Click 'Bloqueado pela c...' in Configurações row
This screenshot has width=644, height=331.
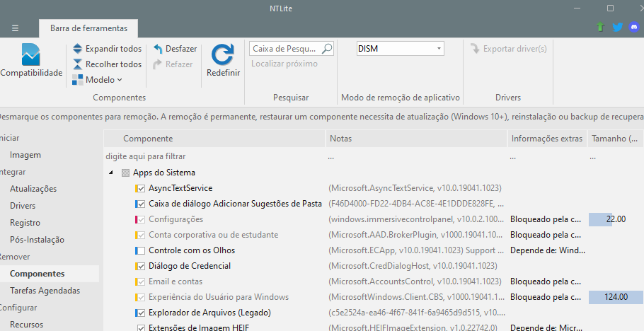pyautogui.click(x=546, y=219)
